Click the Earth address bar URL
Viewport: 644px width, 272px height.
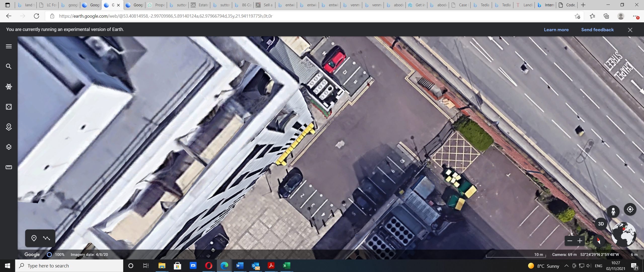click(x=166, y=16)
